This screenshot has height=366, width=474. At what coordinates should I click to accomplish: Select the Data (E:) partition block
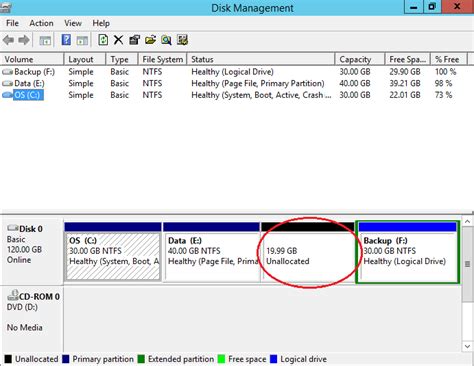[x=211, y=252]
